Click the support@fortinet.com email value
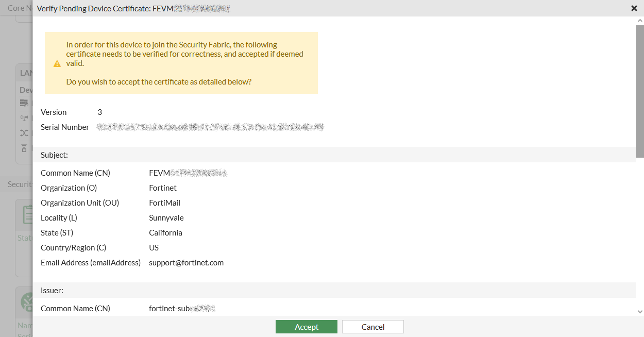Image resolution: width=644 pixels, height=337 pixels. click(186, 263)
